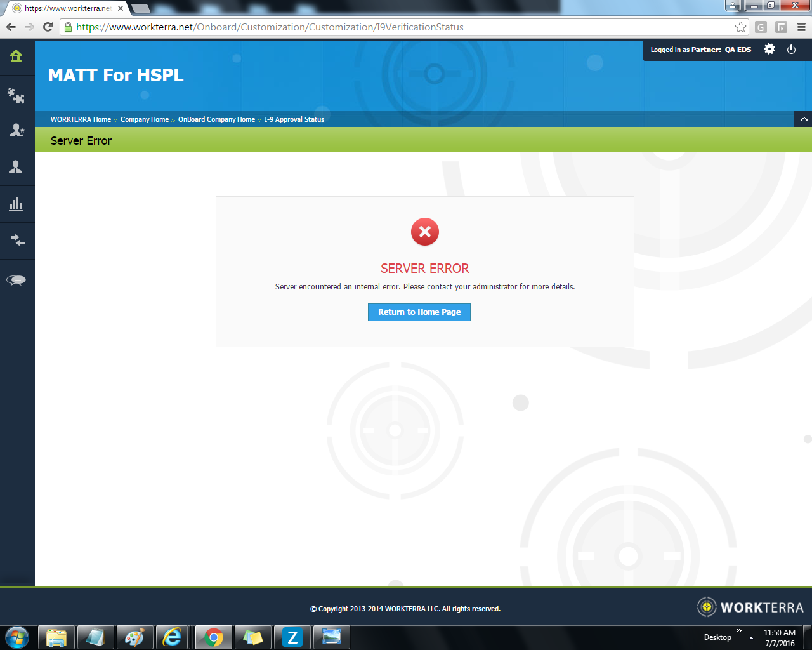This screenshot has height=650, width=812.
Task: Open the Paint app in the taskbar
Action: point(134,637)
